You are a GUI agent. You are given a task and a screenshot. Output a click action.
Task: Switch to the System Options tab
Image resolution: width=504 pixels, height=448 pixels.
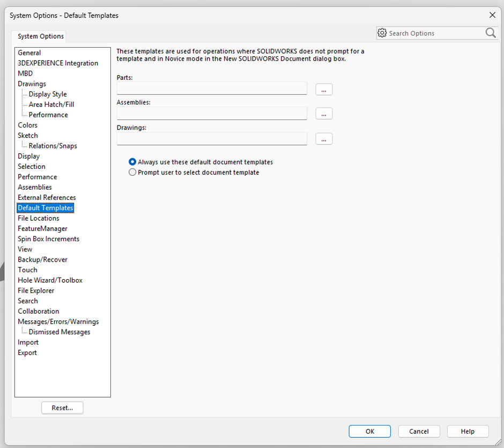[x=41, y=36]
